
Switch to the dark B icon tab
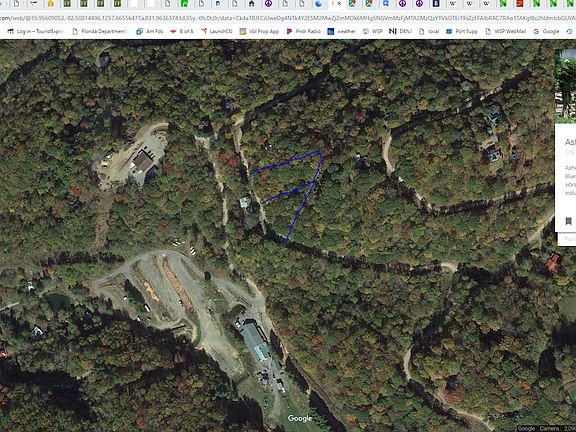(436, 4)
